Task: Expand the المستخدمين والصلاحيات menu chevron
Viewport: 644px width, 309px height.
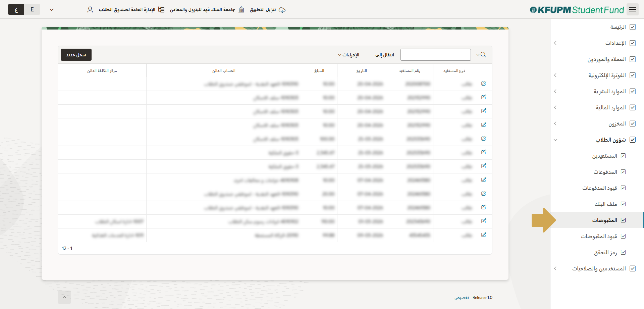Action: click(x=555, y=268)
